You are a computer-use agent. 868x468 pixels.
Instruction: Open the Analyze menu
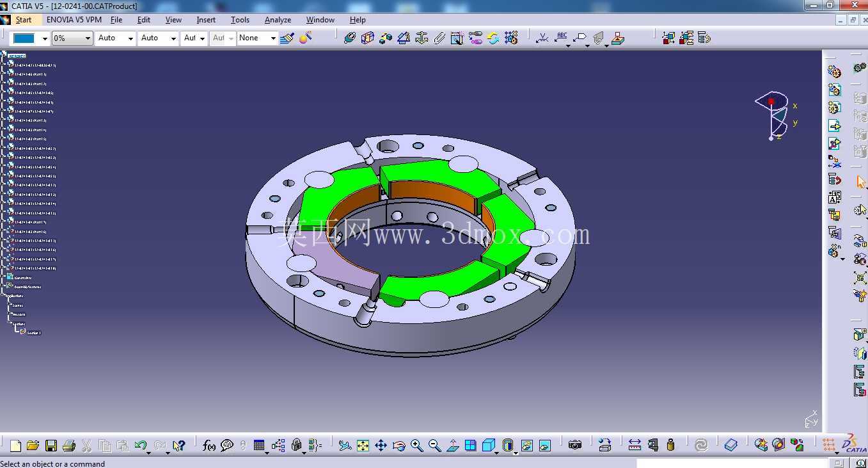[x=278, y=20]
